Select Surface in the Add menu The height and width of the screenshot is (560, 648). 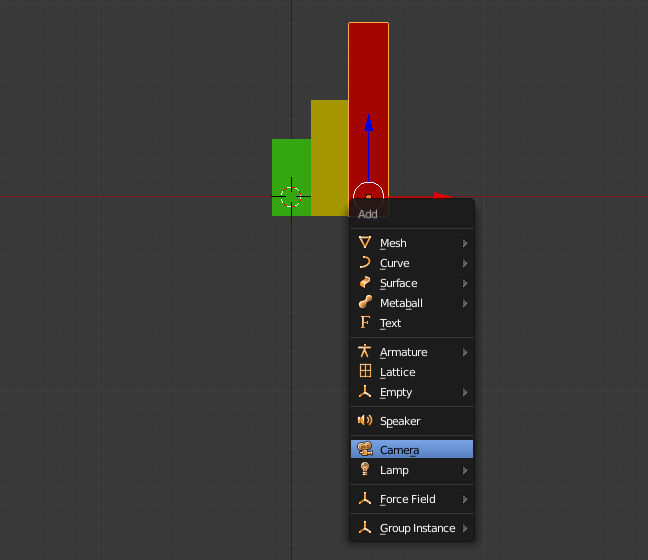412,283
